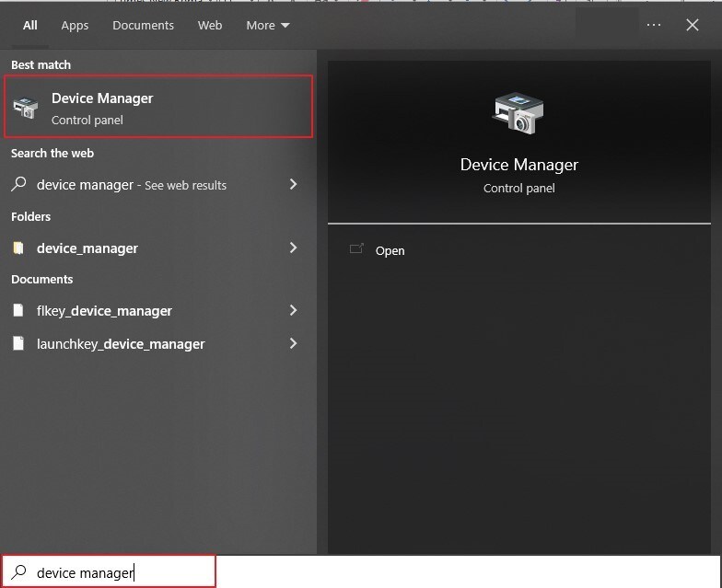The width and height of the screenshot is (722, 588).
Task: Switch to the Apps tab
Action: click(75, 26)
